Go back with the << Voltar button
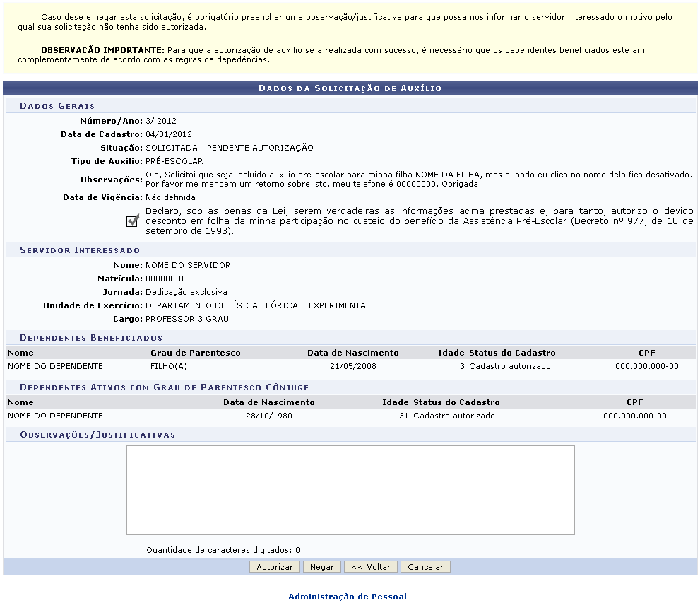The height and width of the screenshot is (603, 700). (371, 567)
